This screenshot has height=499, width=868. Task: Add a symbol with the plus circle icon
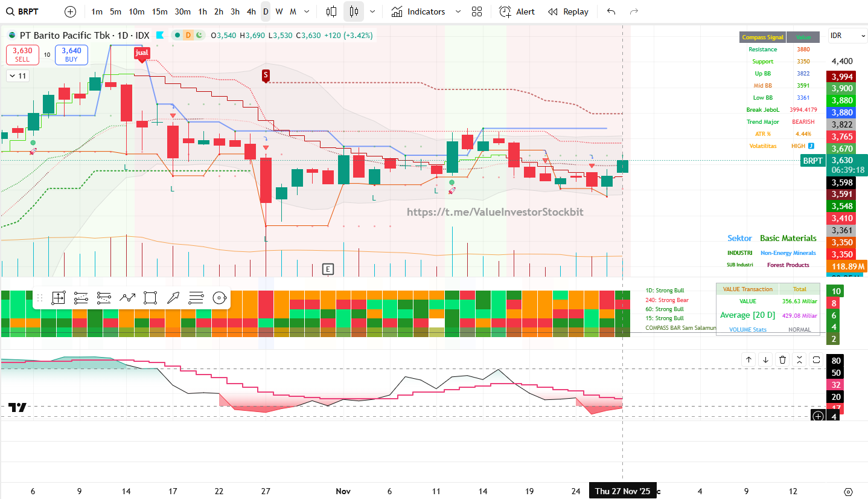point(71,11)
